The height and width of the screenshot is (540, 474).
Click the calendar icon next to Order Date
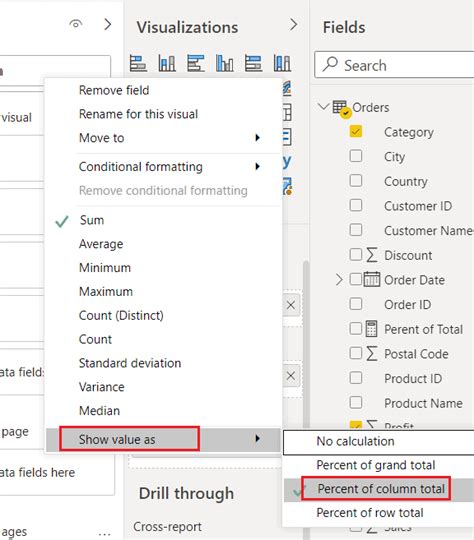372,279
